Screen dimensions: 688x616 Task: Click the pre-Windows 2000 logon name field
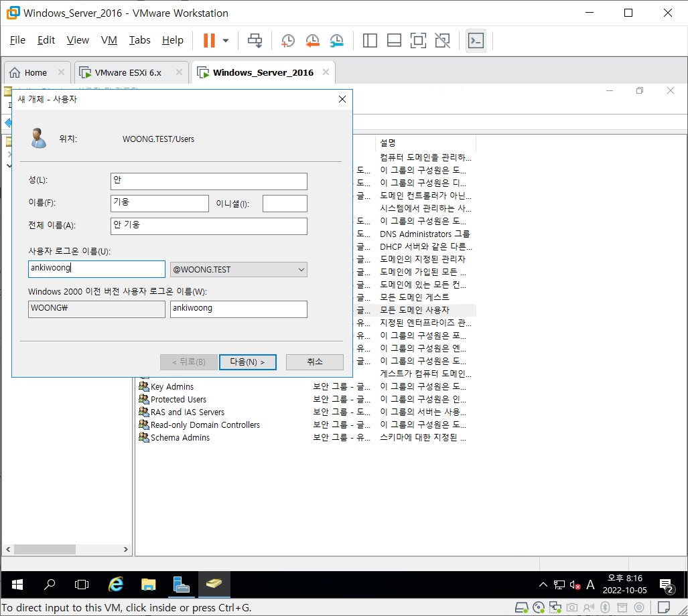pos(238,309)
